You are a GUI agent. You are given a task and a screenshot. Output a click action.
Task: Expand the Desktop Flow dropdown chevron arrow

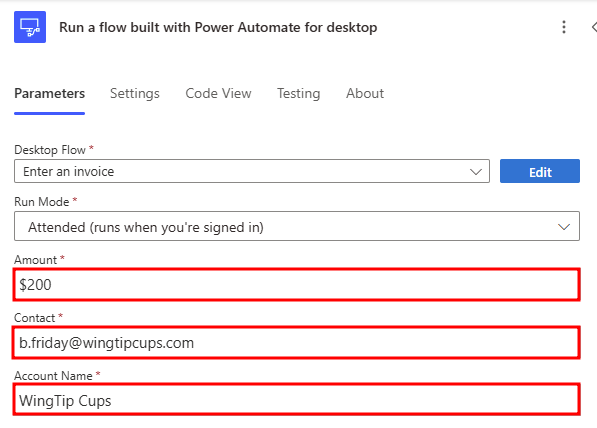pyautogui.click(x=476, y=172)
